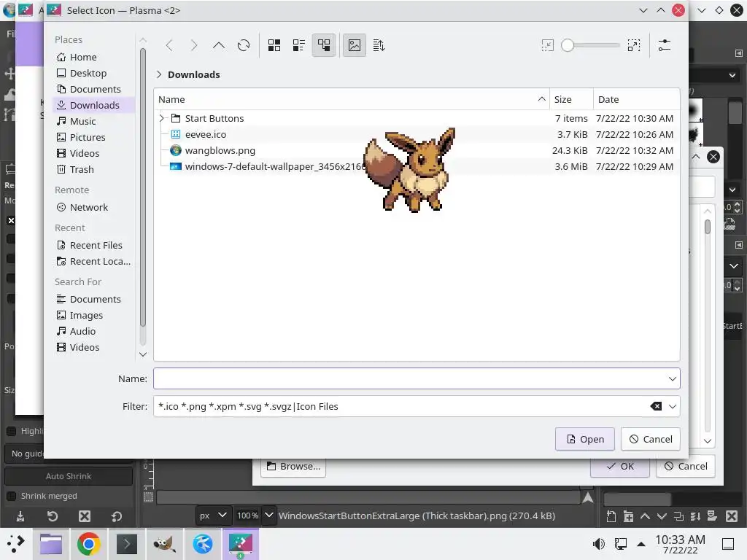Reload the Downloads folder listing
This screenshot has height=560, width=747.
pos(244,45)
